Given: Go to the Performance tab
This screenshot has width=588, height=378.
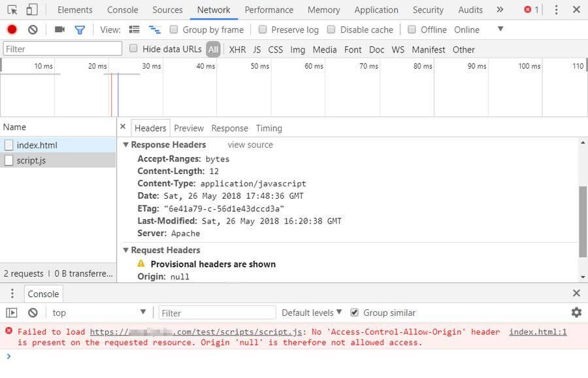Looking at the screenshot, I should 269,10.
